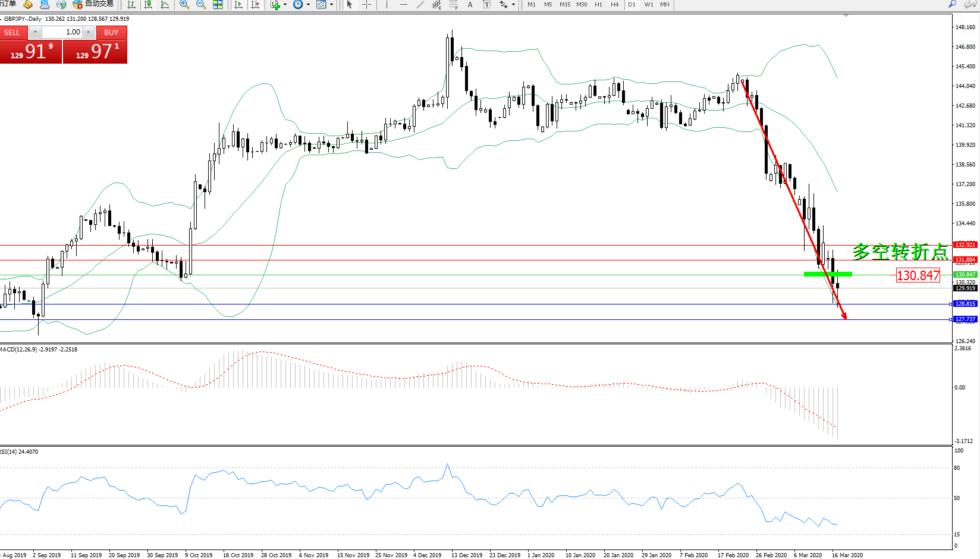The width and height of the screenshot is (980, 559).
Task: Switch to the H4 timeframe
Action: [615, 5]
